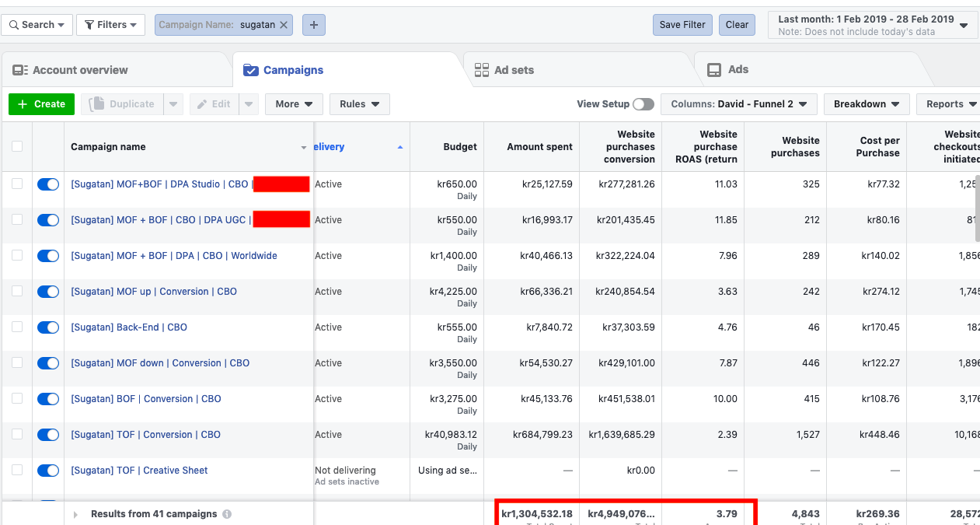Click the Filters funnel icon
This screenshot has height=525, width=980.
coord(89,24)
